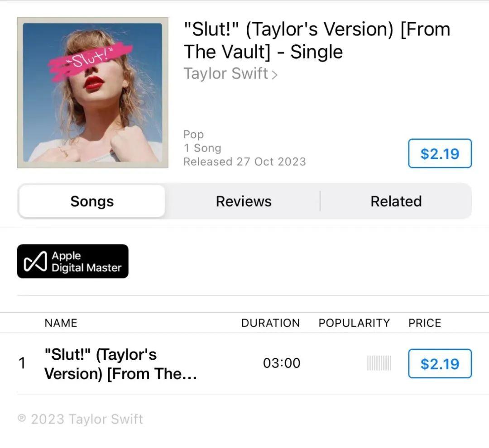Click the album title heading
Screen dimensions: 489x448
316,41
